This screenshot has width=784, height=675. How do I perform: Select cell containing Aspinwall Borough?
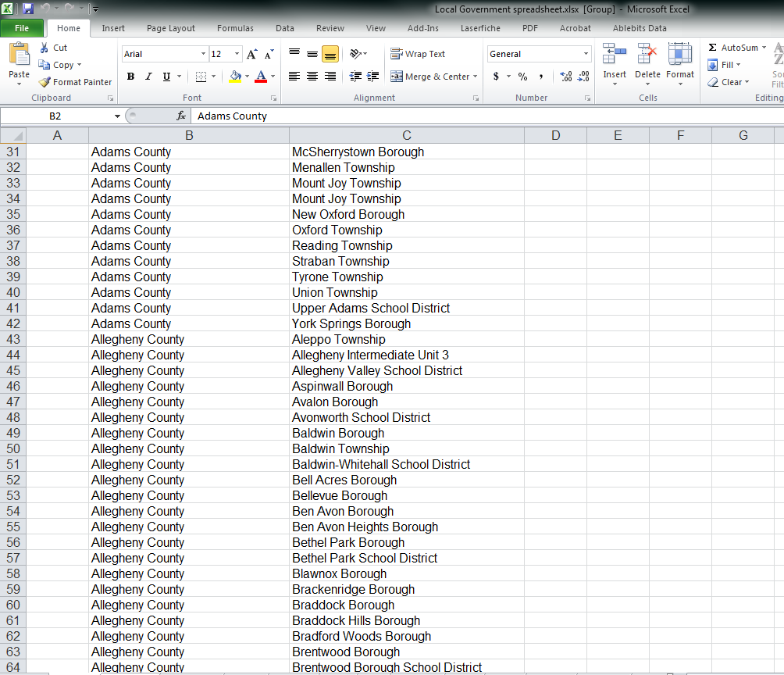coord(343,386)
